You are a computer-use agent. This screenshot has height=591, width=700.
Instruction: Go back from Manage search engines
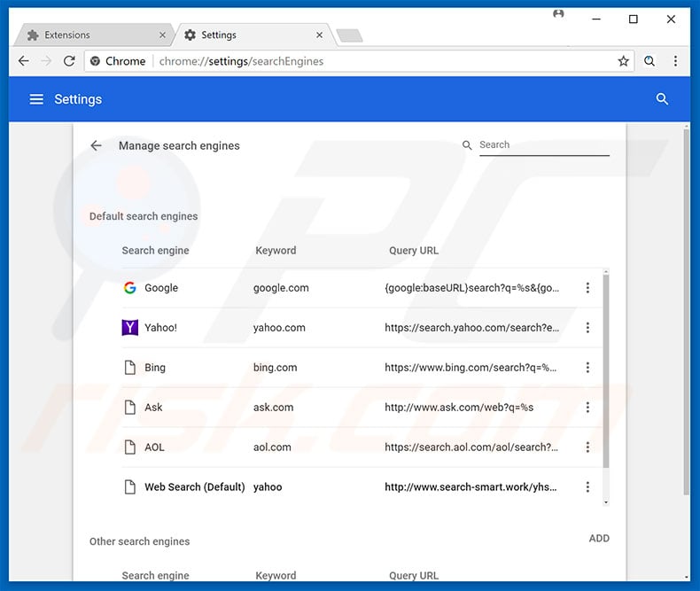(x=96, y=145)
